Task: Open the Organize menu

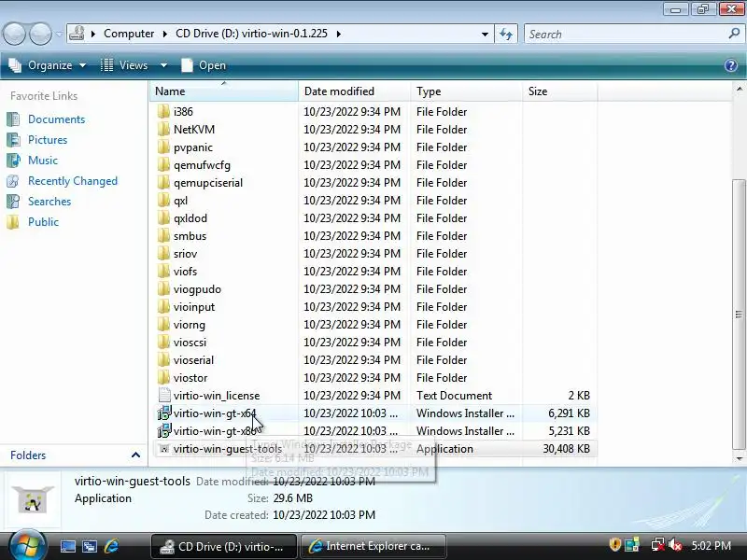Action: 48,65
